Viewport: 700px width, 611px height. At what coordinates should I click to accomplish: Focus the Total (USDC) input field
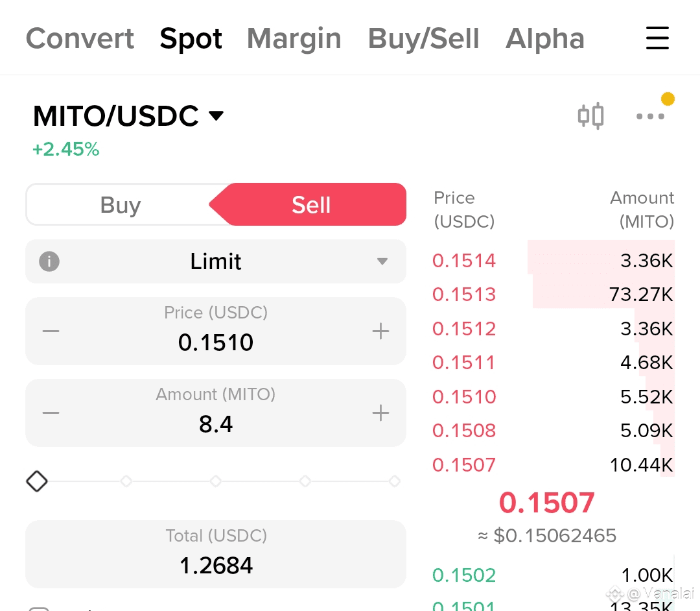216,554
